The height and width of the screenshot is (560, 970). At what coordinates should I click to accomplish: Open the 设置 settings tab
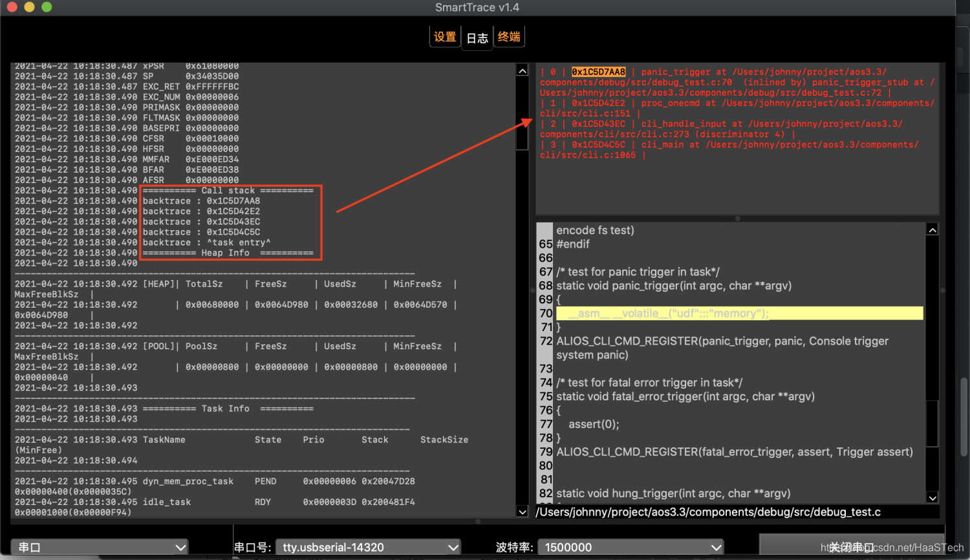pos(445,37)
